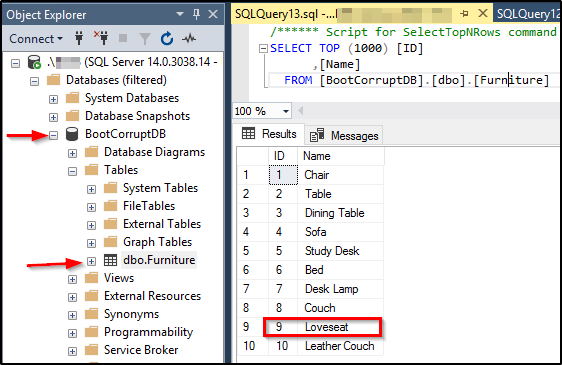Select the Loveseat cell in results
This screenshot has height=365, width=562.
(340, 327)
